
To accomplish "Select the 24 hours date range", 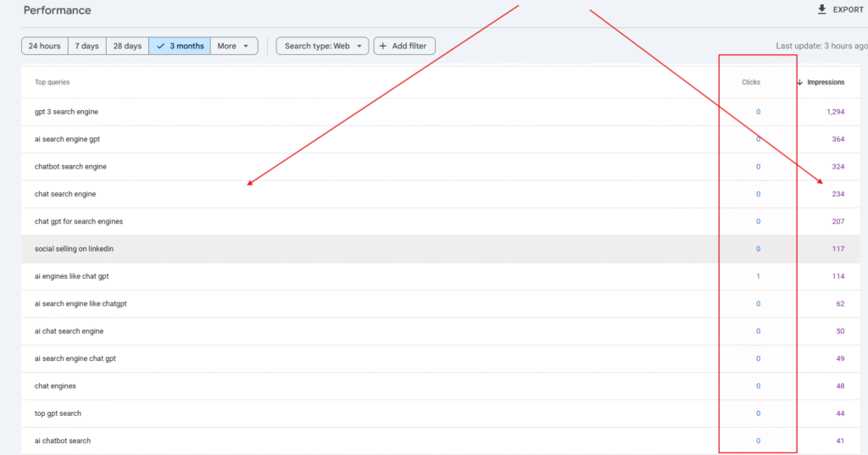I will (x=44, y=46).
